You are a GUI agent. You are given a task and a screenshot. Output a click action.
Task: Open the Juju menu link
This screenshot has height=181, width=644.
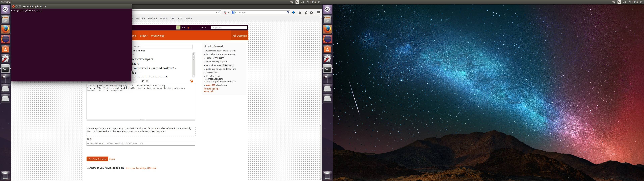[173, 18]
